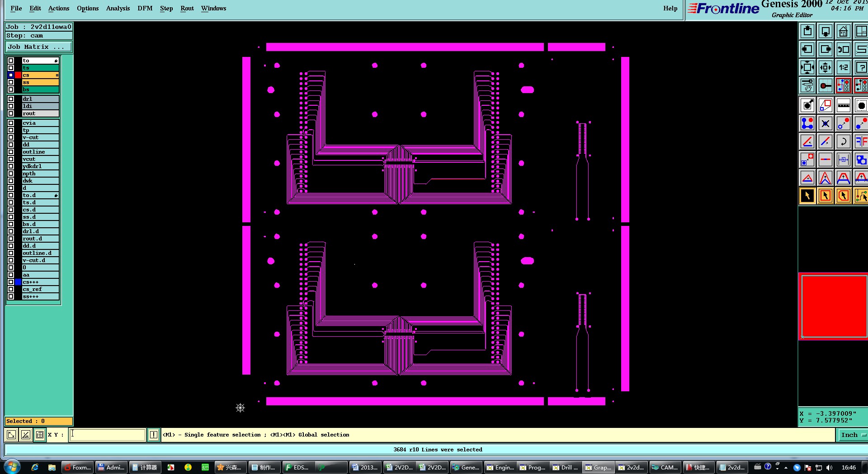Toggle the checkbox for layer rout
Image resolution: width=868 pixels, height=474 pixels.
coord(11,113)
